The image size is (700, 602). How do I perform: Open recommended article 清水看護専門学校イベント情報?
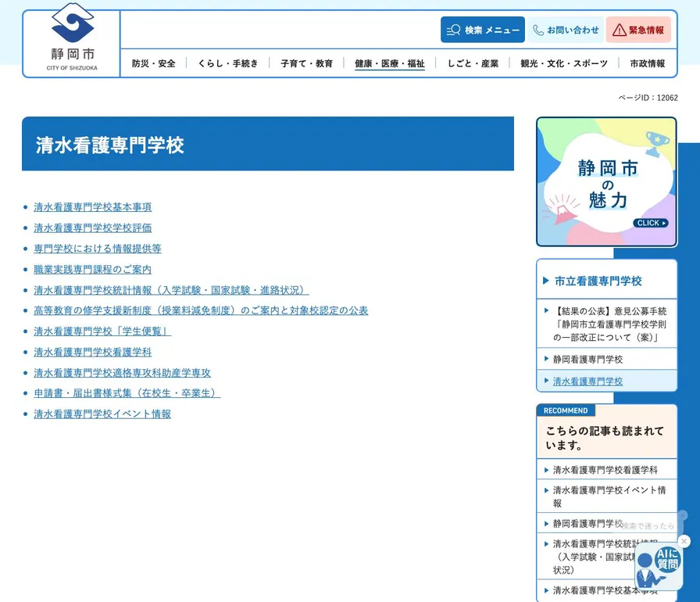[x=607, y=496]
